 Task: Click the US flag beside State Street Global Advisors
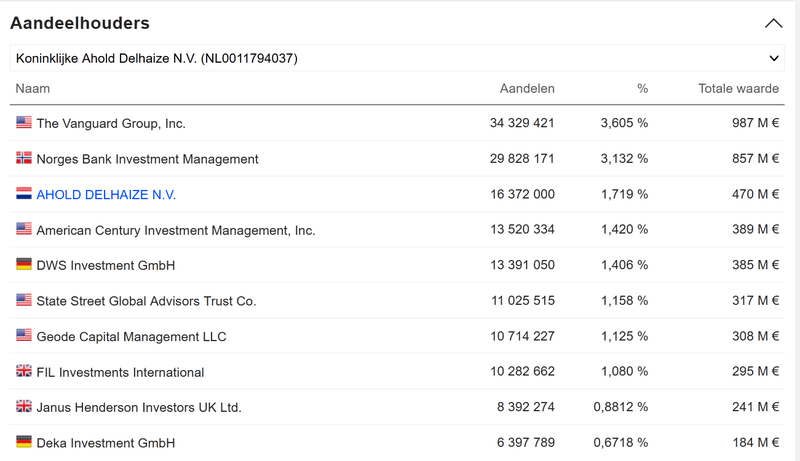click(x=24, y=300)
